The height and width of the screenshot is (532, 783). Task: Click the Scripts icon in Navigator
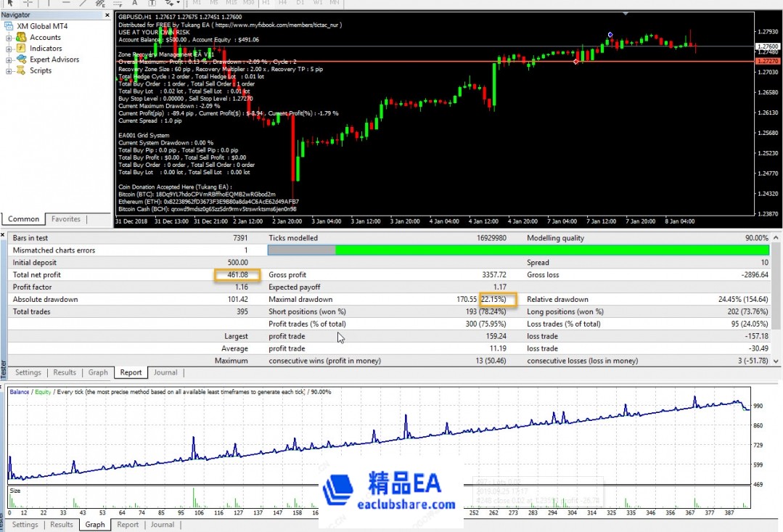21,71
